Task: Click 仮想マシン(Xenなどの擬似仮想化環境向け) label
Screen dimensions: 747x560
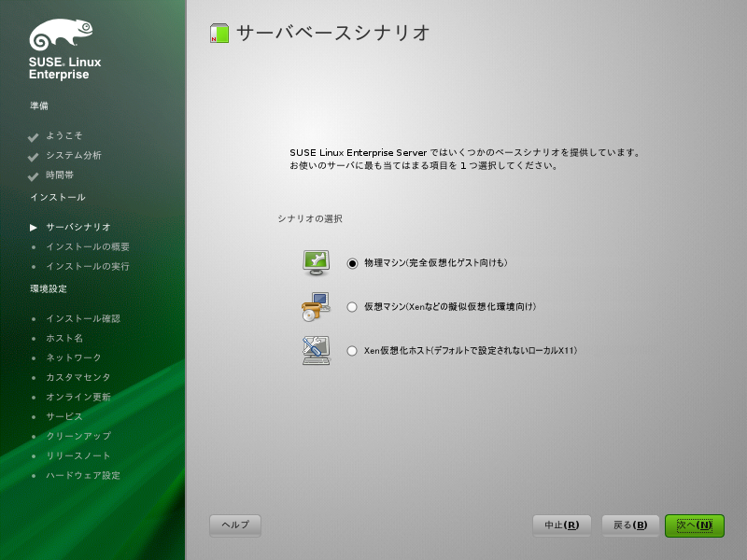Action: point(450,307)
